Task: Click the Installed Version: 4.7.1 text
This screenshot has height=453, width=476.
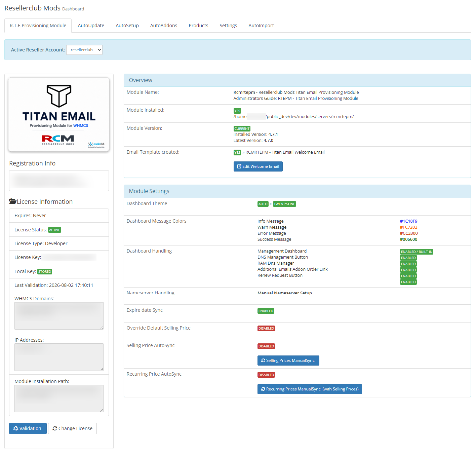Action: [x=256, y=135]
